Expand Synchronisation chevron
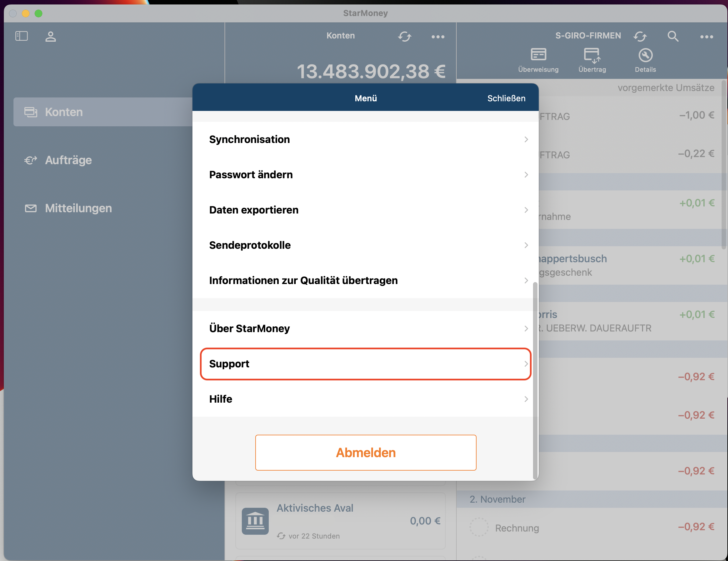 coord(526,139)
